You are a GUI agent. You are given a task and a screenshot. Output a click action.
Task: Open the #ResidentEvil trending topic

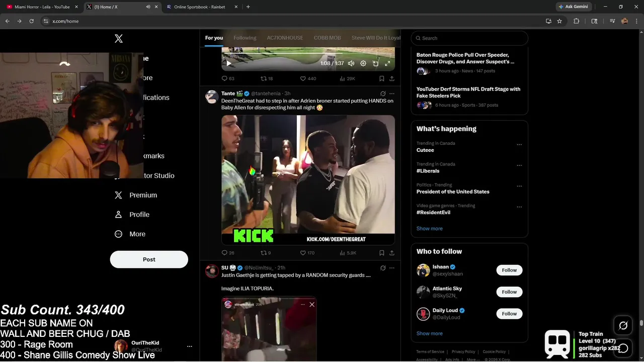[433, 213]
